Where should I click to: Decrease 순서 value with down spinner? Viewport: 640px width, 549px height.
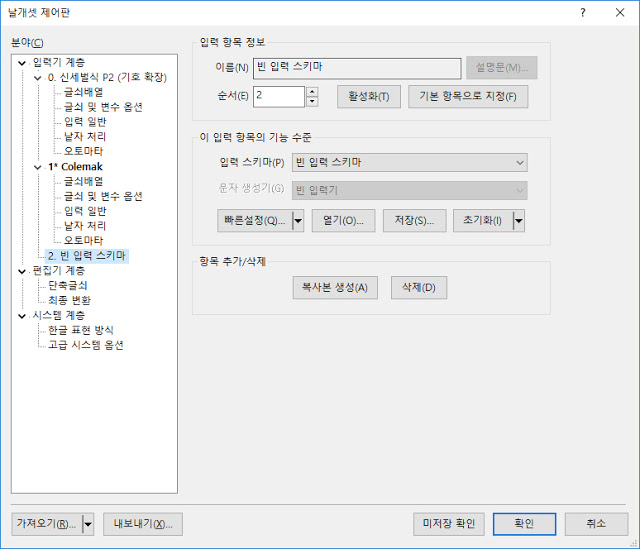[x=312, y=101]
